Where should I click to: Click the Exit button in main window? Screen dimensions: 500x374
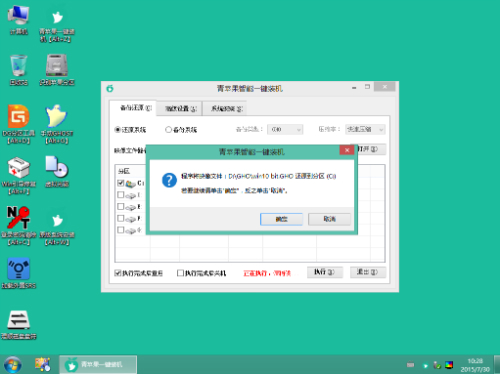point(368,272)
